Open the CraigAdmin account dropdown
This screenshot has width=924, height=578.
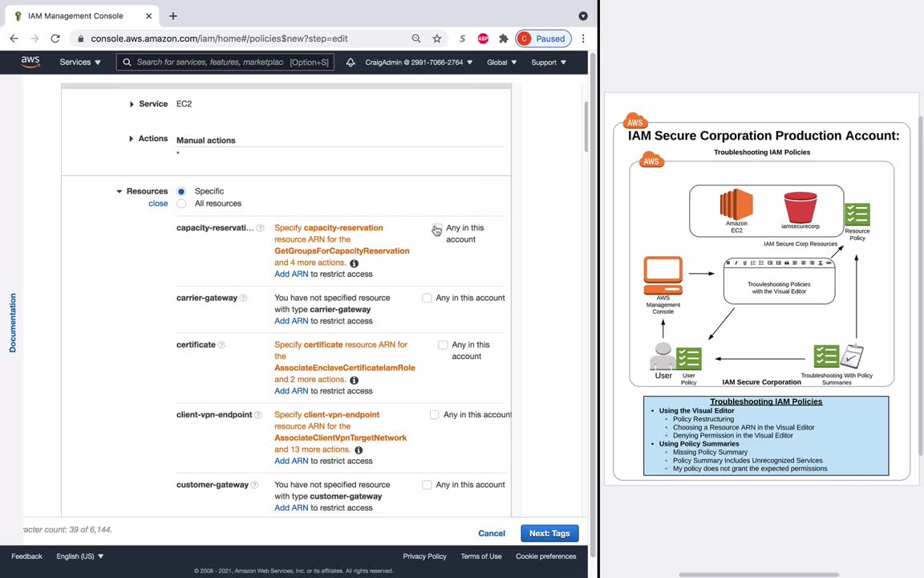pos(419,62)
